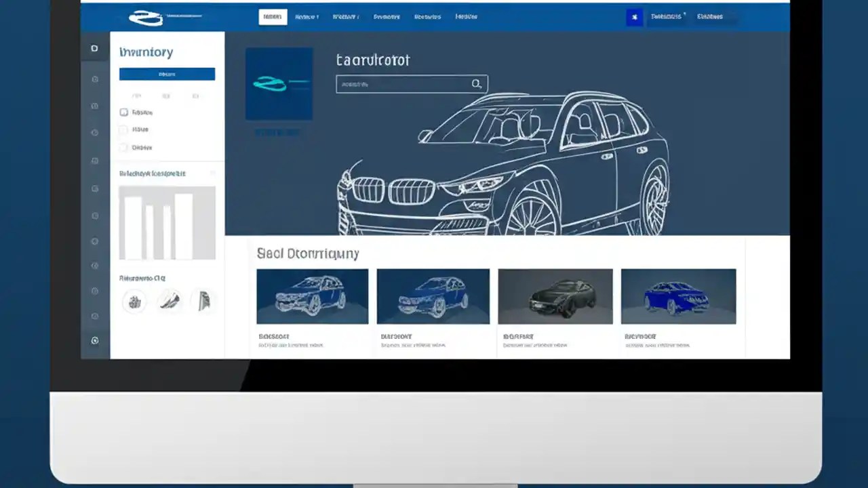Enable the first filter checkbox in the Inventory panel
868x488 pixels.
pyautogui.click(x=124, y=113)
